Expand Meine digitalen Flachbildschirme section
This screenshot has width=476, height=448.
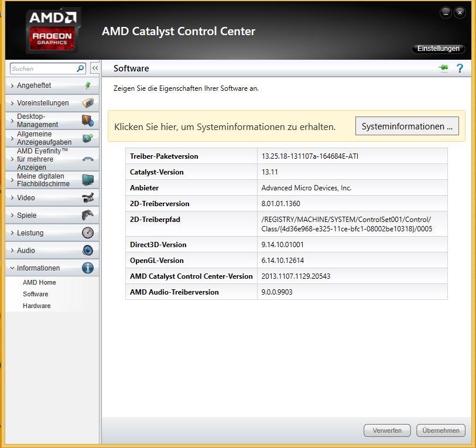tap(52, 180)
